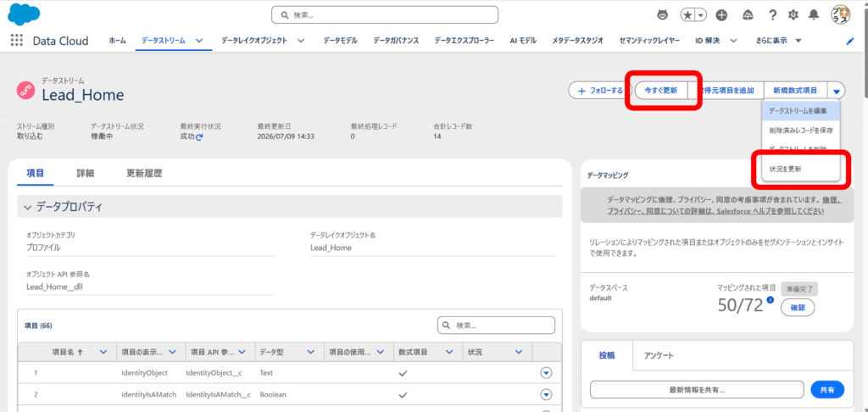Open the 項目の表示 column menu chevron
The height and width of the screenshot is (412, 868).
172,352
